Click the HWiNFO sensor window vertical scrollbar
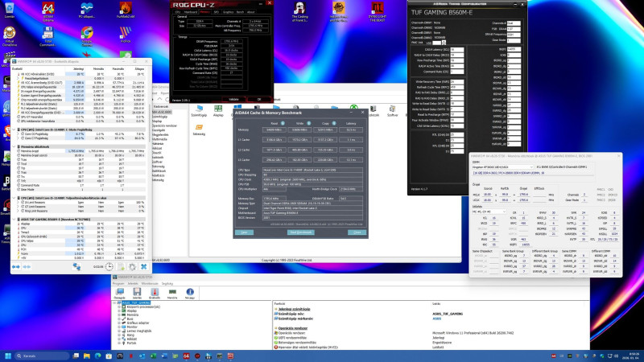 [148, 123]
